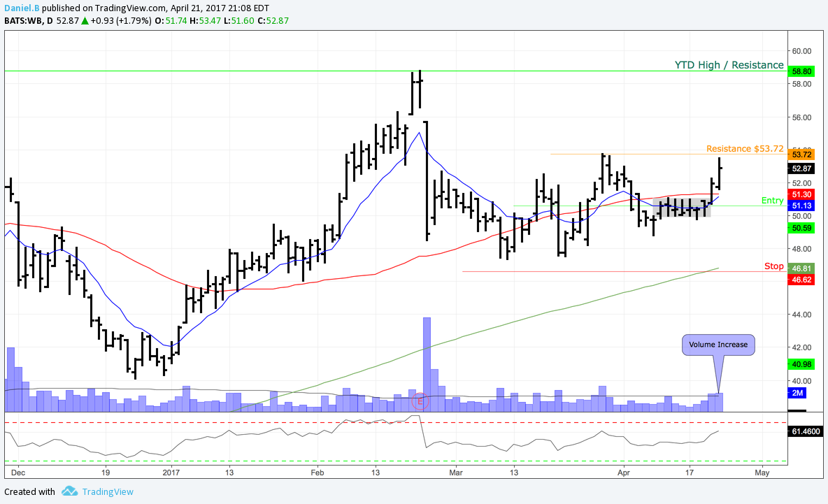The height and width of the screenshot is (504, 828).
Task: Open the TradingView link in footer
Action: 108,491
